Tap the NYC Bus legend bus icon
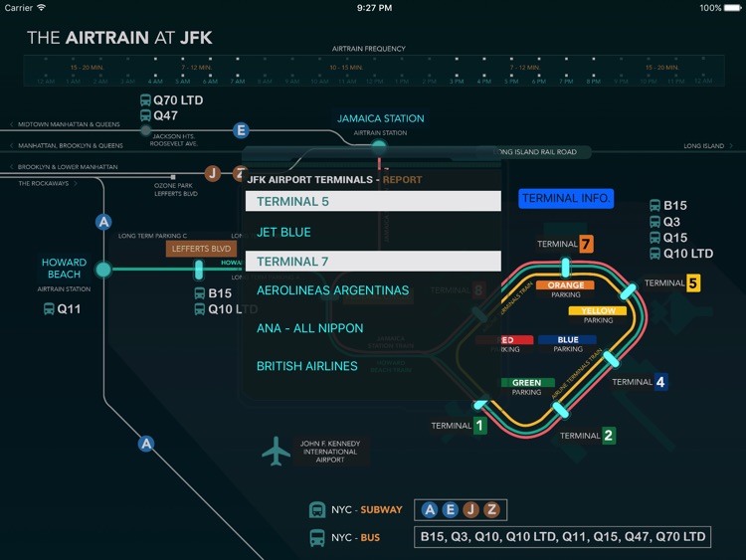746x560 pixels. [x=317, y=538]
